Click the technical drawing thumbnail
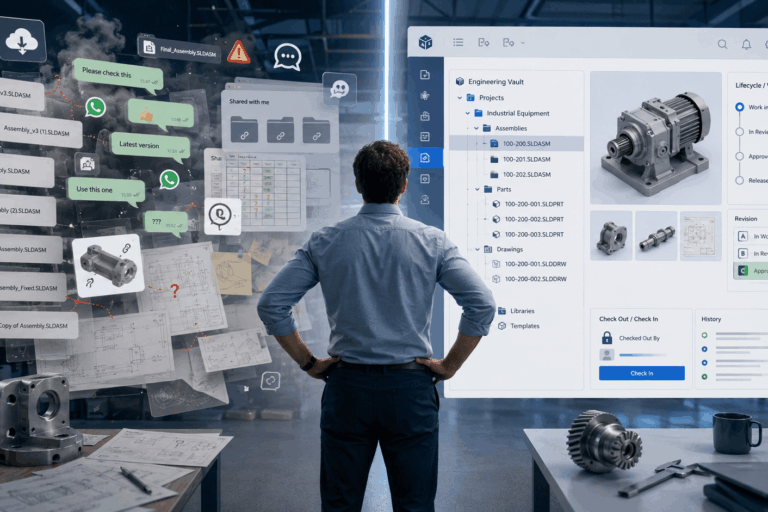768x512 pixels. coord(700,236)
